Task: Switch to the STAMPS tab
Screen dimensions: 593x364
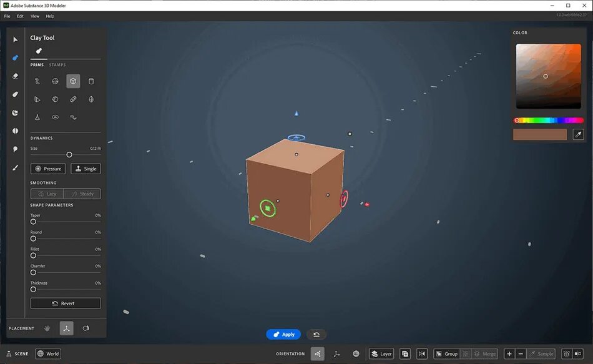Action: tap(57, 65)
